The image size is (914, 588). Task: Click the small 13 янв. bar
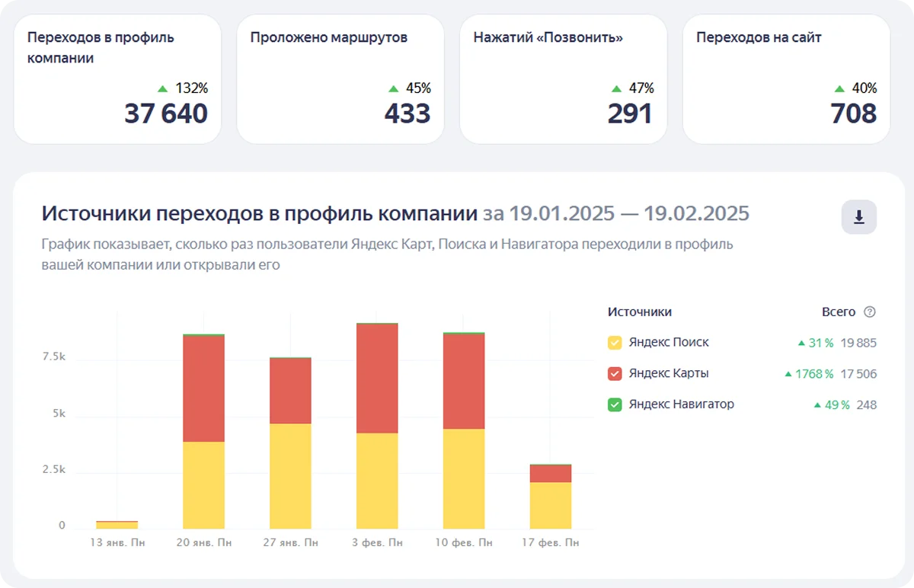tap(117, 525)
